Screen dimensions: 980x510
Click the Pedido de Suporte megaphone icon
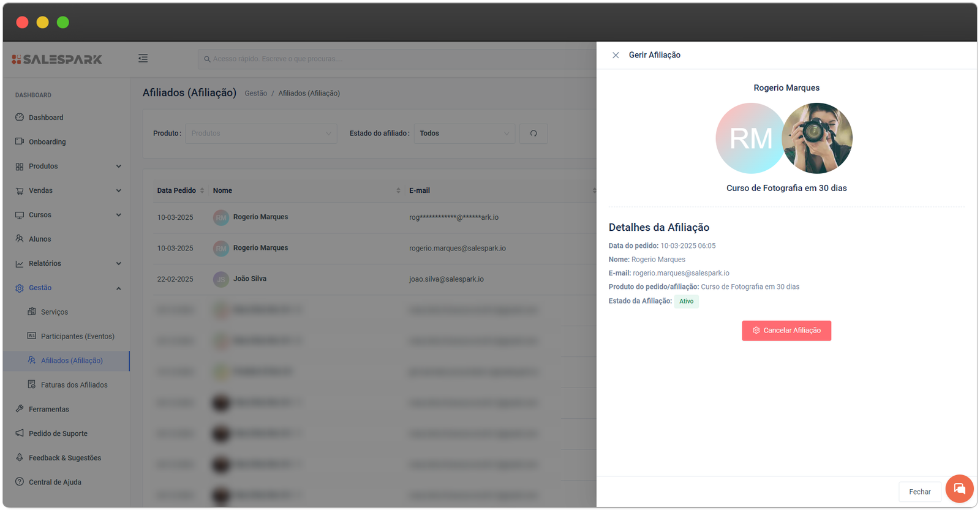click(20, 433)
